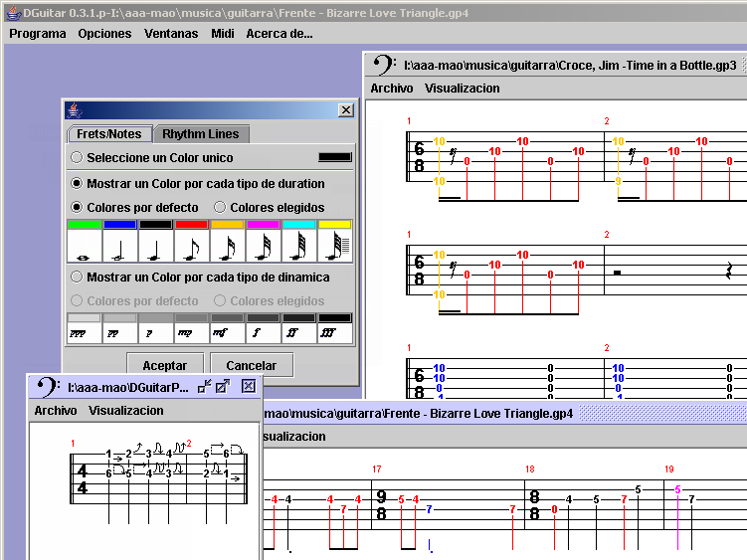Click the lightest grey ppp dynamic swatch
This screenshot has height=560, width=747.
[x=85, y=318]
